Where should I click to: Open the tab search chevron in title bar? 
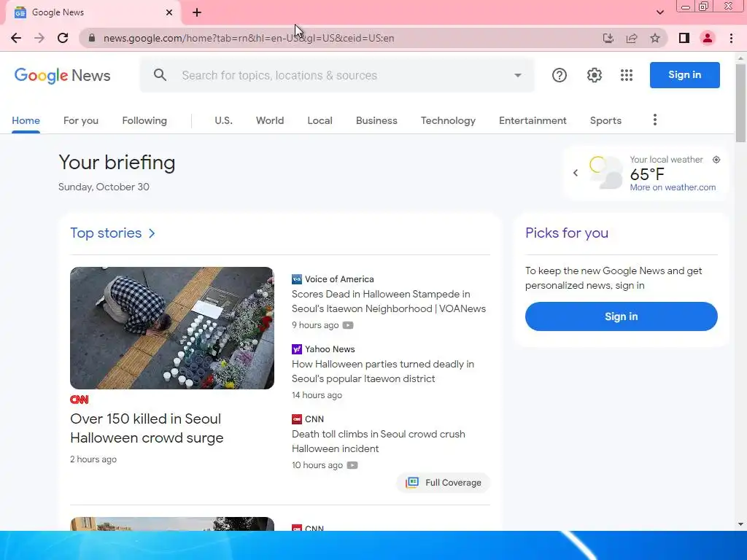(x=659, y=12)
